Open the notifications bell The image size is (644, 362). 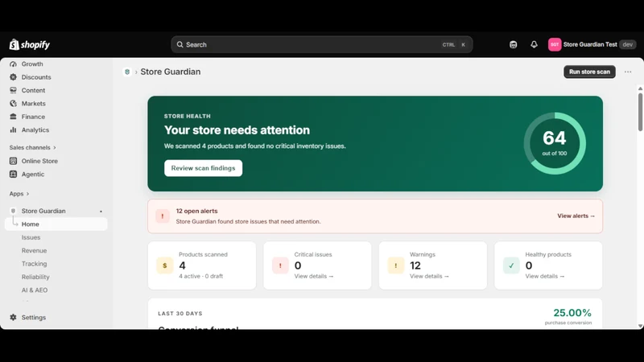[534, 44]
